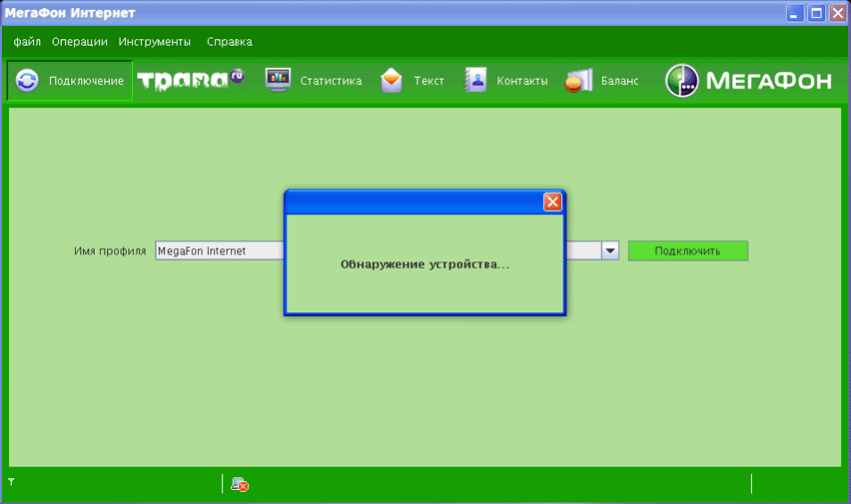Open the Операции menu

pyautogui.click(x=80, y=42)
